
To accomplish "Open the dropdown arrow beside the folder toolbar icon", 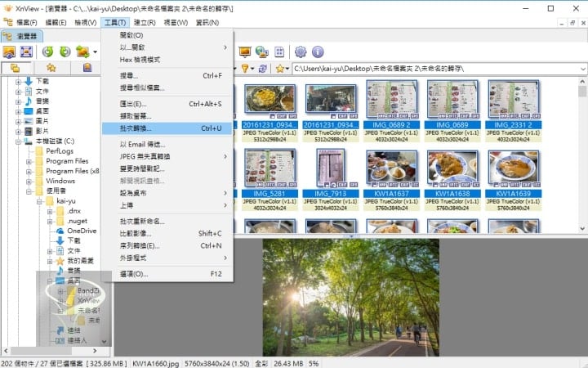I will click(x=96, y=52).
